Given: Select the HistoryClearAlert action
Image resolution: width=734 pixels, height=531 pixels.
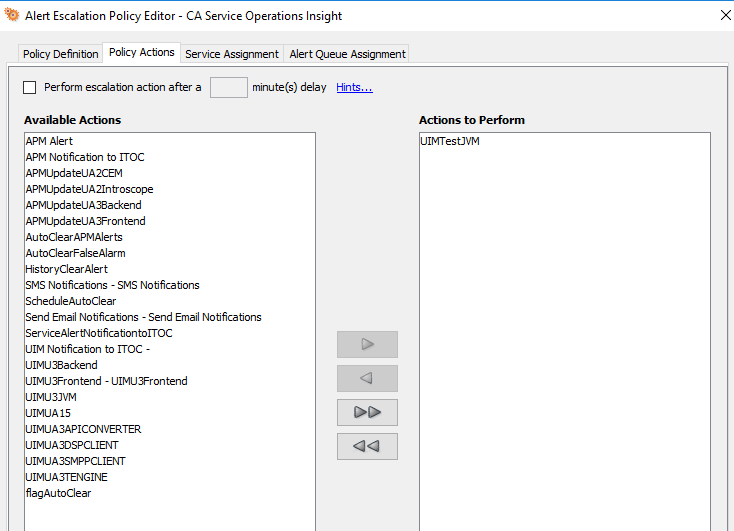Looking at the screenshot, I should [169, 269].
